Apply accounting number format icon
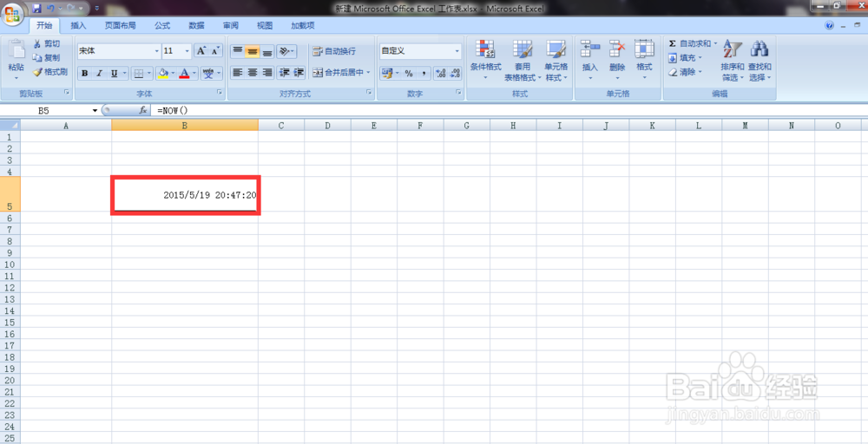Viewport: 868px width, 444px height. (x=387, y=73)
